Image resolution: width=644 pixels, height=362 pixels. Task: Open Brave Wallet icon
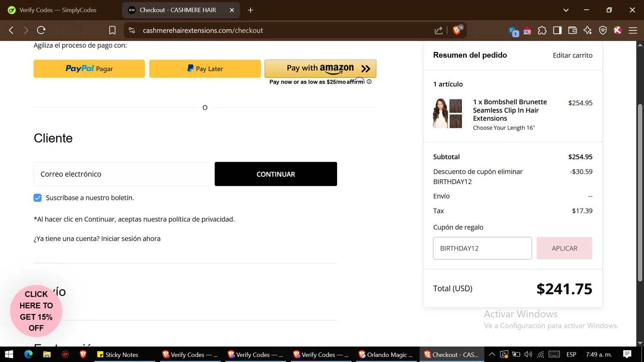tap(572, 30)
